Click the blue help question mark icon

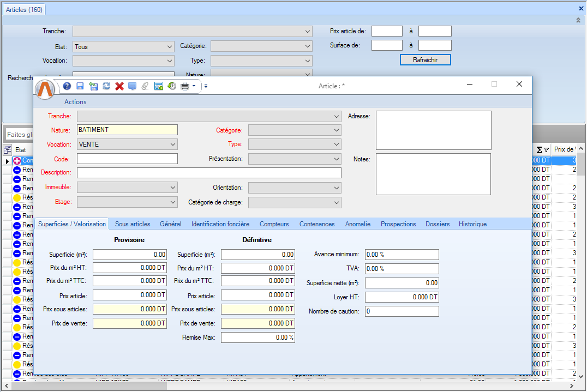pos(67,86)
